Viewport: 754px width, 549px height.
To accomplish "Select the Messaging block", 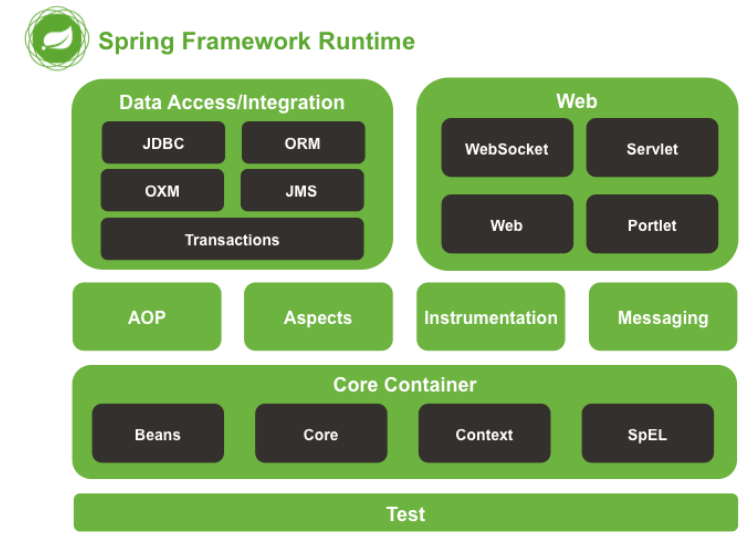I will [x=663, y=317].
